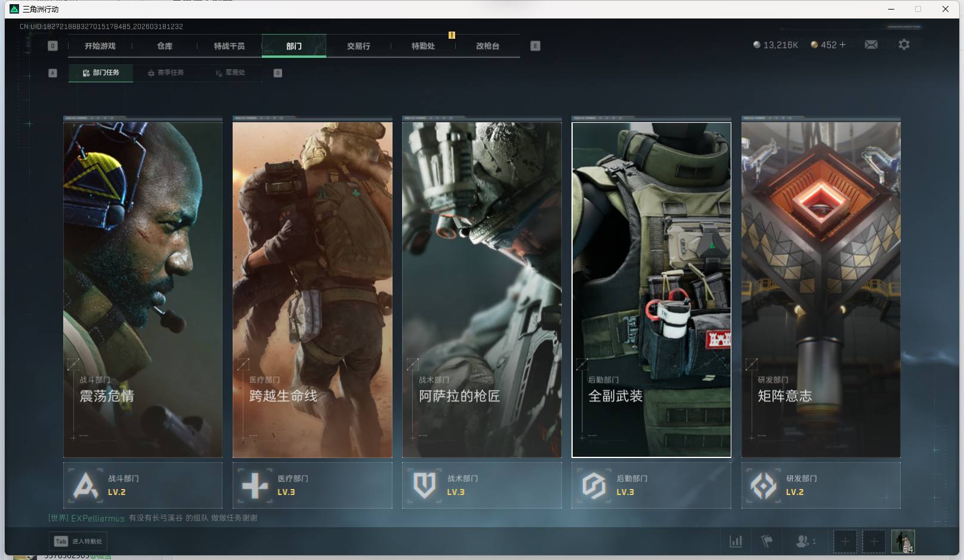The height and width of the screenshot is (560, 964).
Task: Click the yellow alert badge above 特勤处
Action: click(452, 35)
